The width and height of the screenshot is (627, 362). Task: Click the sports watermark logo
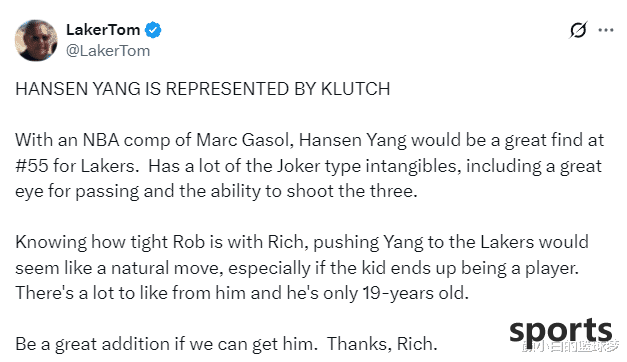click(x=561, y=331)
